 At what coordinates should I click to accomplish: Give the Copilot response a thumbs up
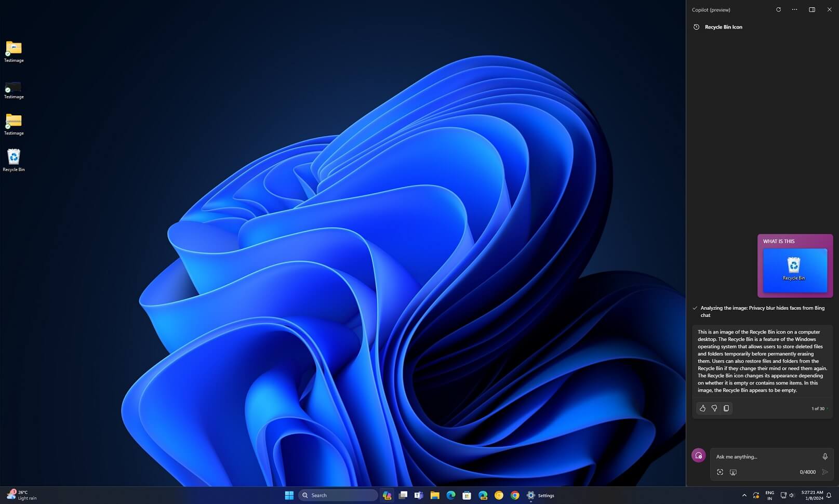702,408
